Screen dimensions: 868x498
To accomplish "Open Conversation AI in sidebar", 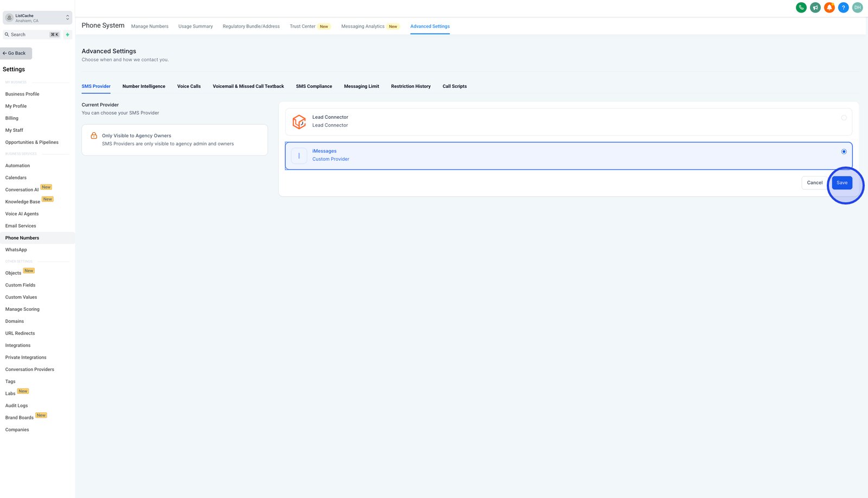I will [22, 190].
